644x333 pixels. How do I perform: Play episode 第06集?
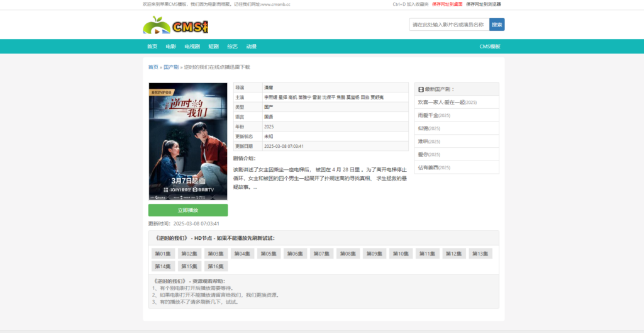[296, 254]
